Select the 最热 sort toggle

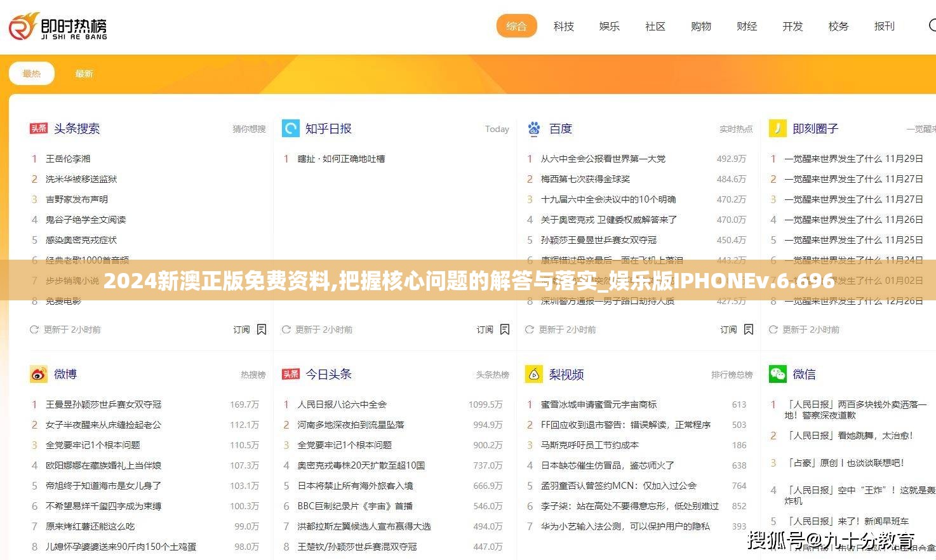click(32, 74)
